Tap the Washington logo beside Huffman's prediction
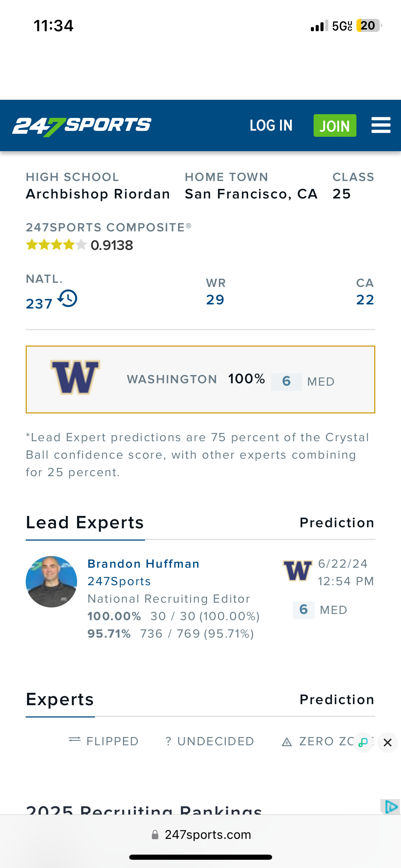The width and height of the screenshot is (401, 868). click(x=297, y=570)
